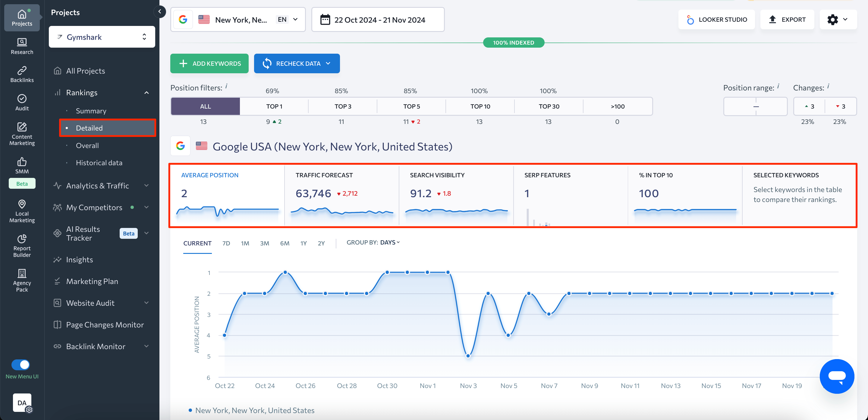Open the Summary rankings page
Viewport: 868px width, 420px height.
pos(91,111)
